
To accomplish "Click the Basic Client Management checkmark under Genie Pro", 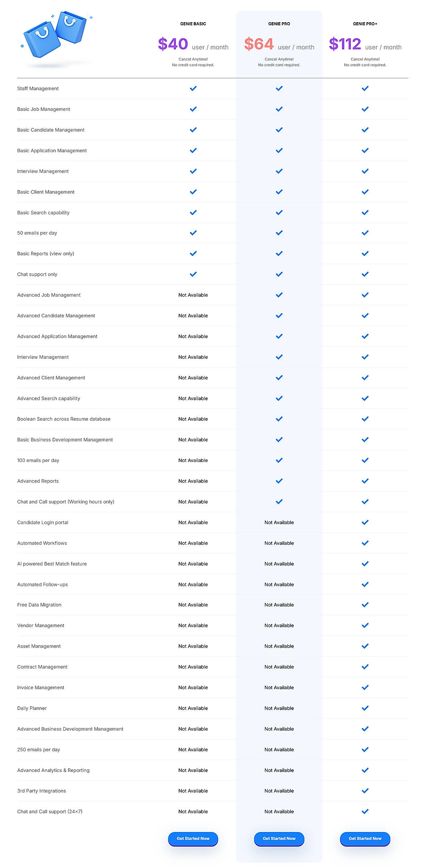I will coord(279,191).
